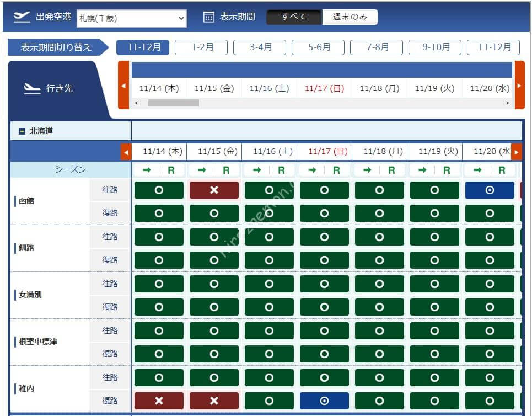Click the 根室中標津 destination label
The image size is (532, 416).
38,342
